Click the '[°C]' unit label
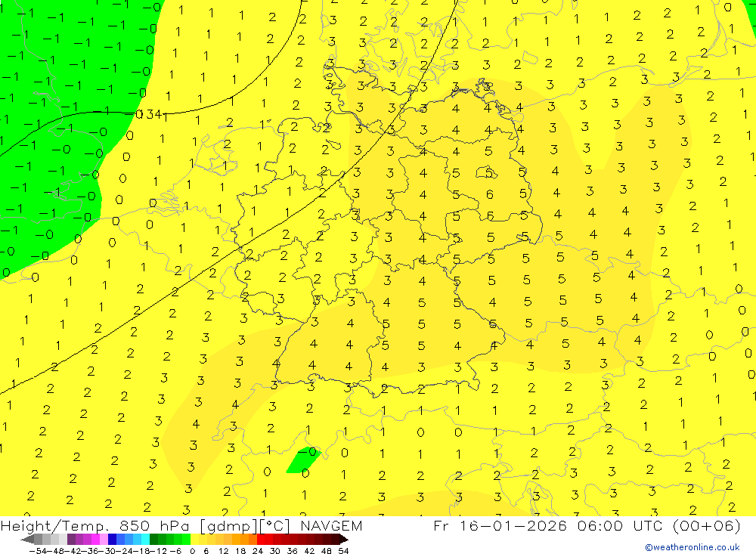 coord(275,526)
